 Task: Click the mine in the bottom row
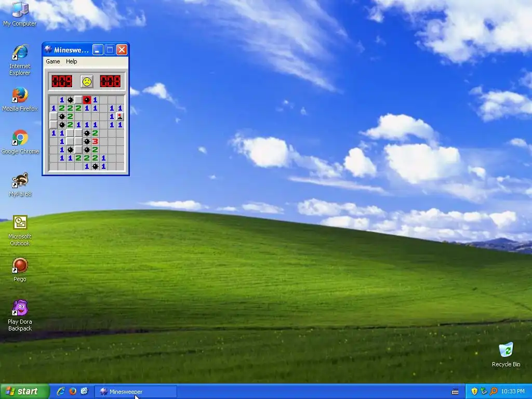pyautogui.click(x=95, y=166)
